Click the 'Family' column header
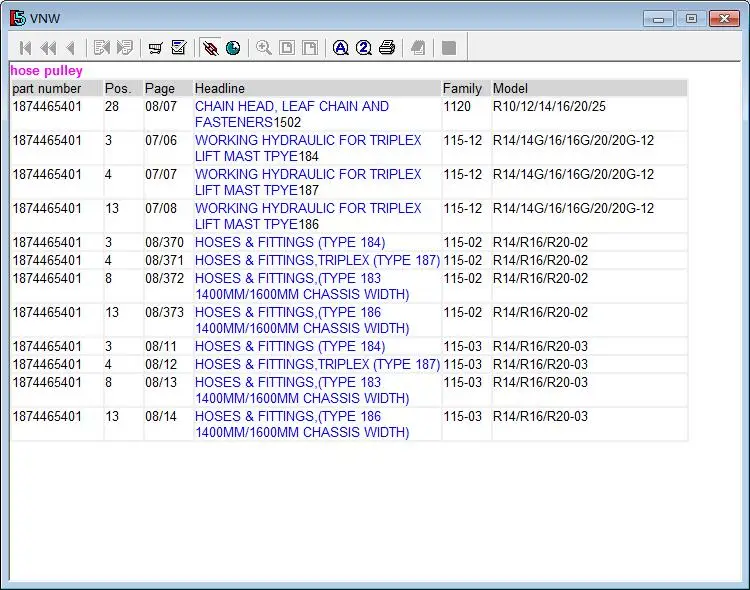 pyautogui.click(x=466, y=89)
